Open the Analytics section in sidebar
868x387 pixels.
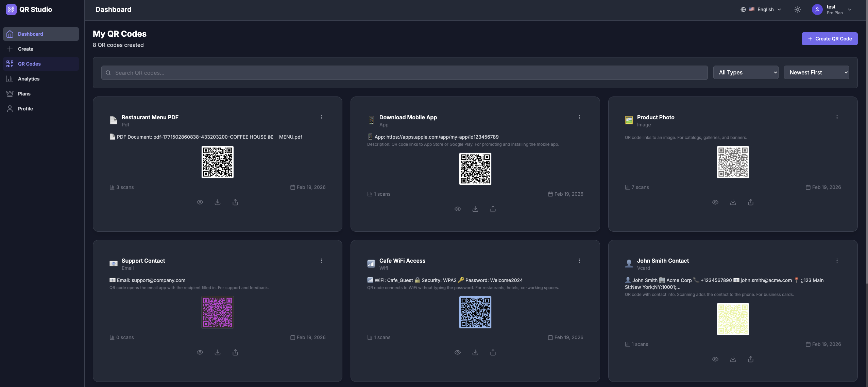(29, 78)
